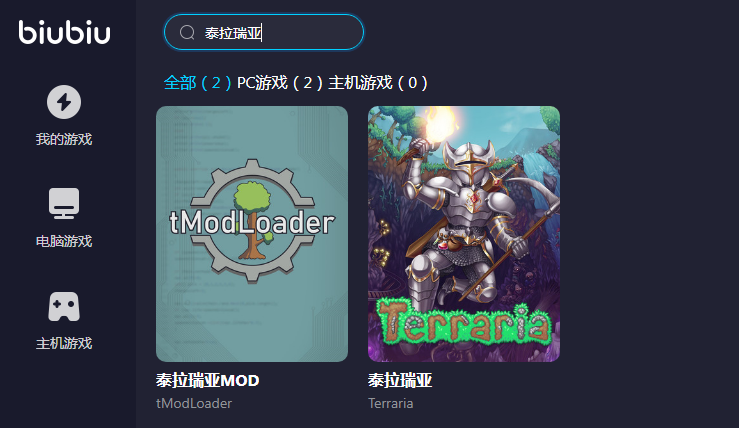Image resolution: width=739 pixels, height=428 pixels.
Task: Go to 我的游戏 sidebar label
Action: pos(64,140)
